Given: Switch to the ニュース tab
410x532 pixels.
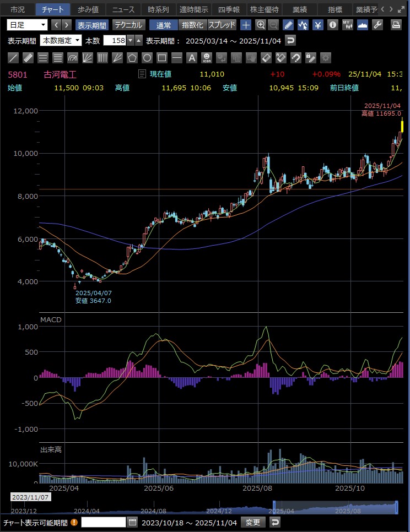Looking at the screenshot, I should (x=123, y=9).
